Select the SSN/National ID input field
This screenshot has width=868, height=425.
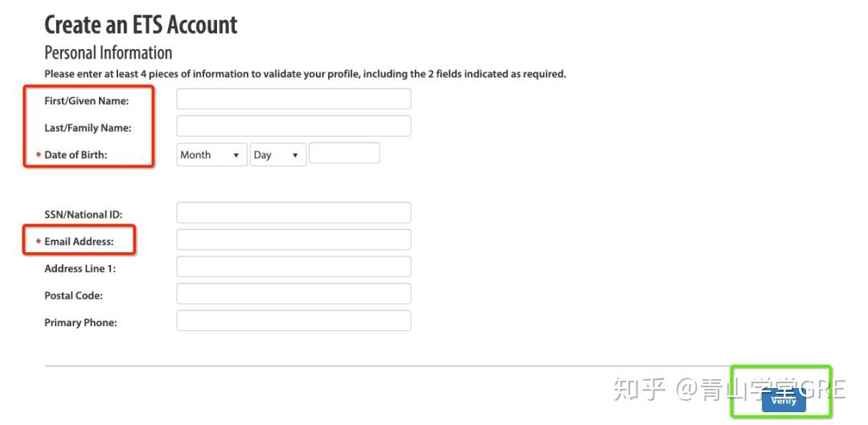tap(293, 213)
